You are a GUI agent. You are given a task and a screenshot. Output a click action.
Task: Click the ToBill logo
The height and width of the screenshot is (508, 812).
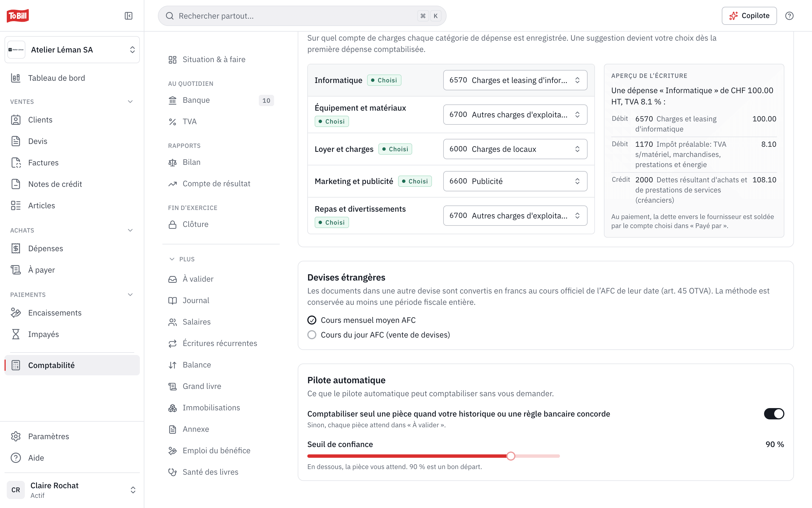(x=18, y=16)
